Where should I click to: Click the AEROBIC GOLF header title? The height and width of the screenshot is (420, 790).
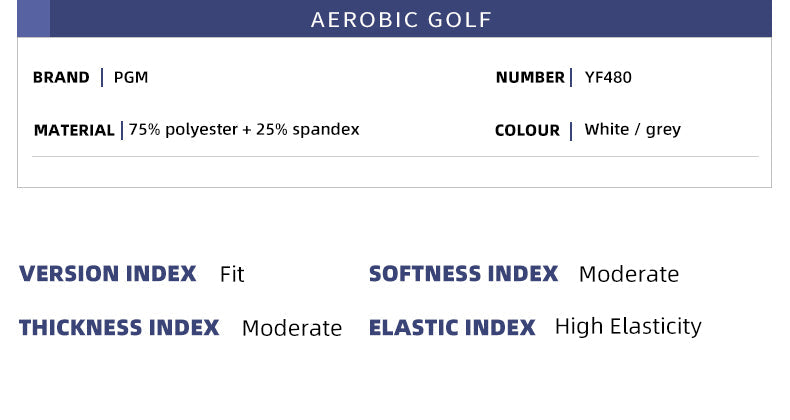pyautogui.click(x=401, y=20)
